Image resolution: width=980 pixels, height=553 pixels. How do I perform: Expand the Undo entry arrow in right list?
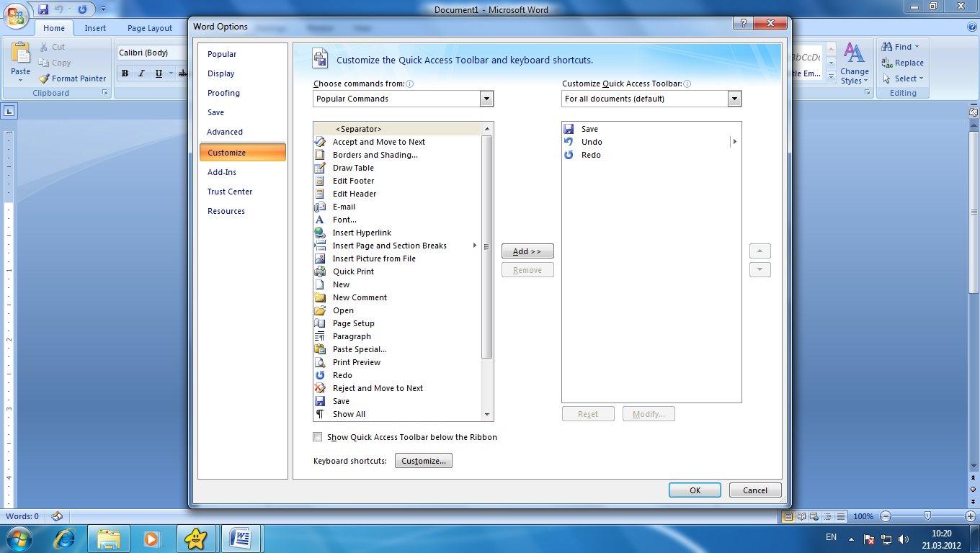coord(734,142)
